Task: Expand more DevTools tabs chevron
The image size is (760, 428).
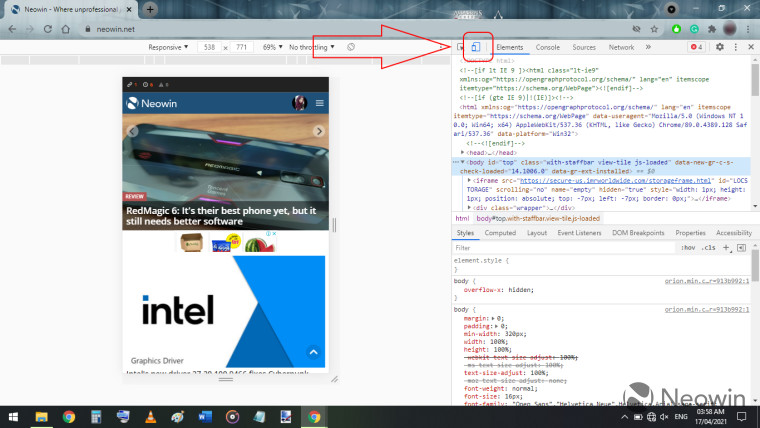Action: click(648, 47)
